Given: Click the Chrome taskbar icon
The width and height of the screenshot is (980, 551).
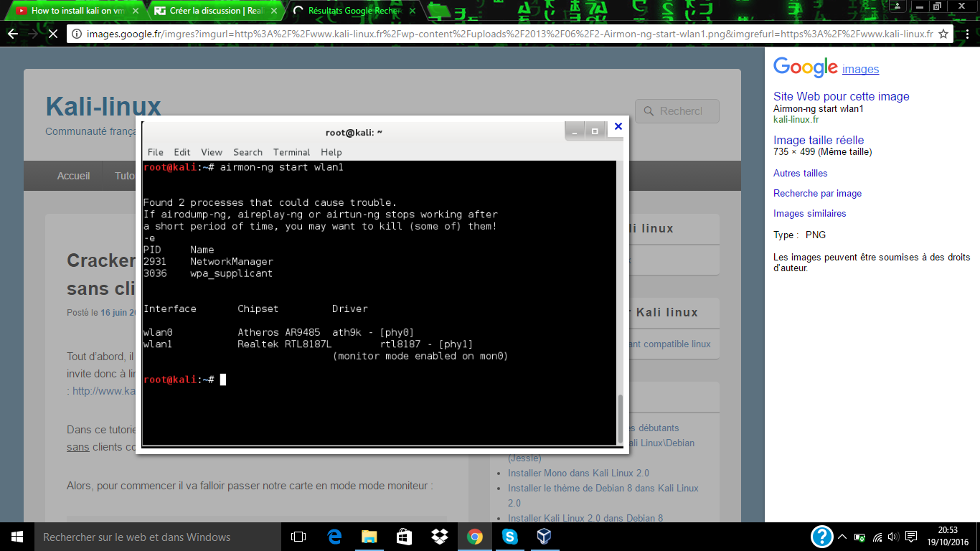Looking at the screenshot, I should [x=474, y=537].
